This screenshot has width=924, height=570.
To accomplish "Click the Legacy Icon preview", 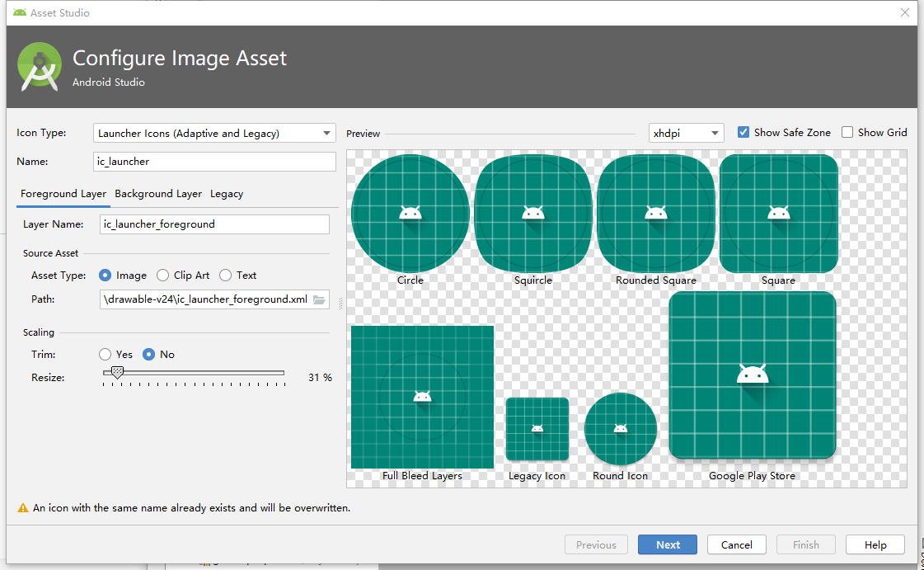I will click(537, 429).
